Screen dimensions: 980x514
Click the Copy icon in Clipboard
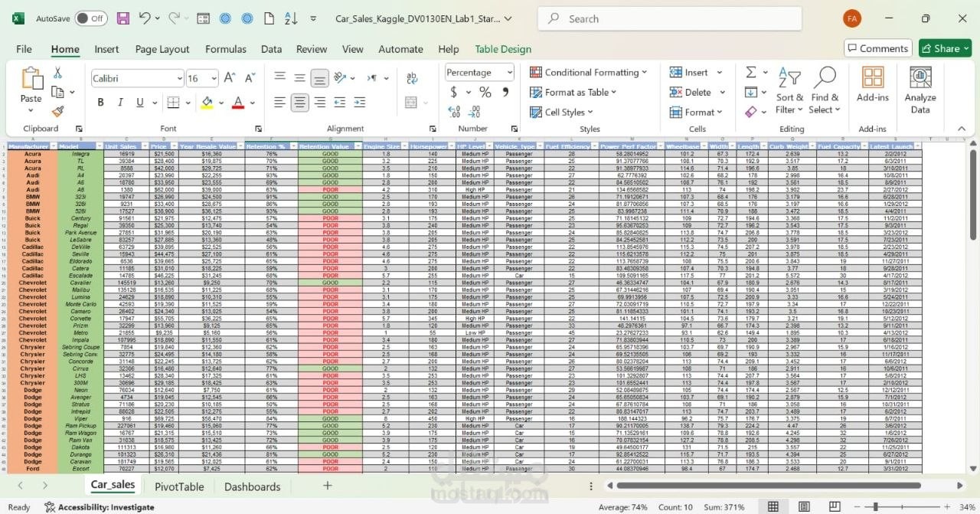pyautogui.click(x=57, y=92)
